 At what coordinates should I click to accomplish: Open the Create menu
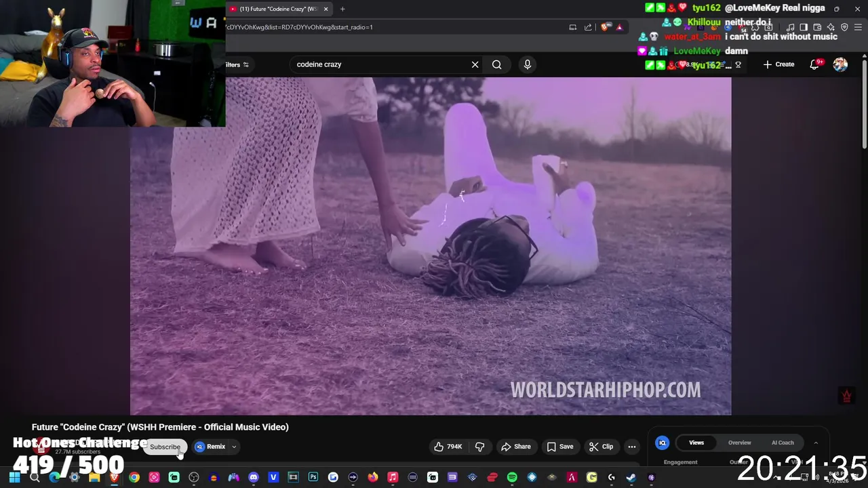[x=778, y=64]
